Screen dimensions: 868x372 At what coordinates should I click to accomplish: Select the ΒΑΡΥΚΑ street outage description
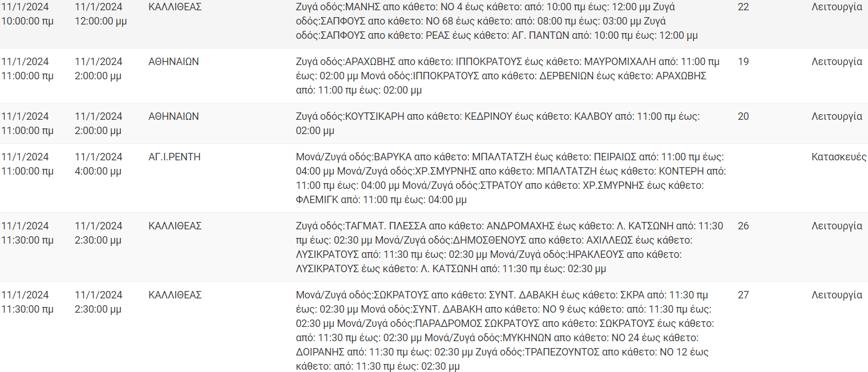tap(511, 178)
